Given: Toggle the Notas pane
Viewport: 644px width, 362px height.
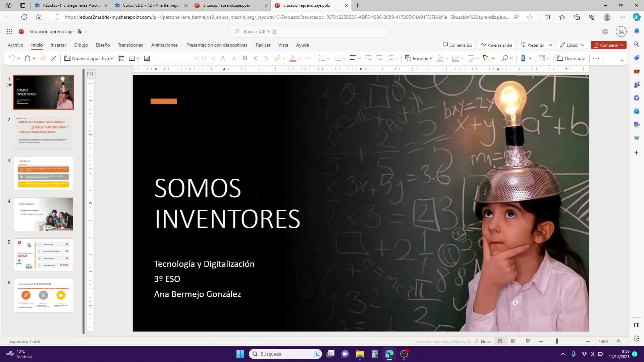Looking at the screenshot, I should pos(483,341).
